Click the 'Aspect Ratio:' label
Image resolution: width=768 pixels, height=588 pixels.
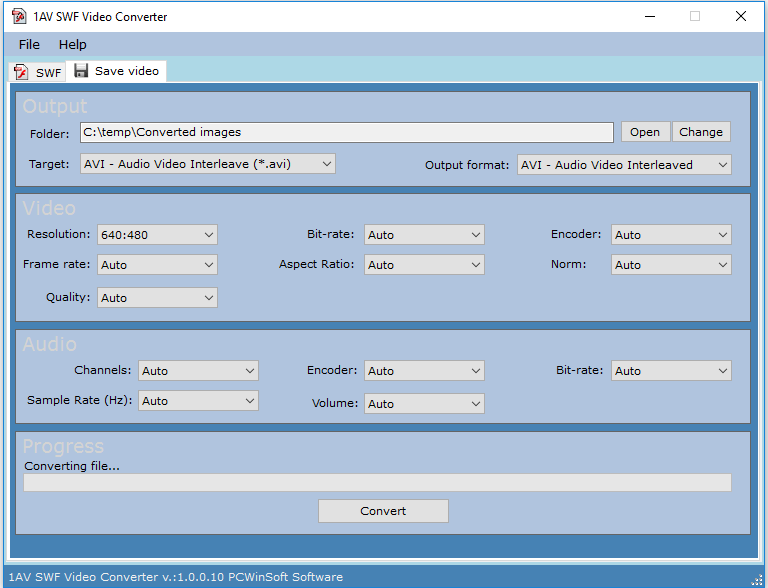pyautogui.click(x=316, y=264)
